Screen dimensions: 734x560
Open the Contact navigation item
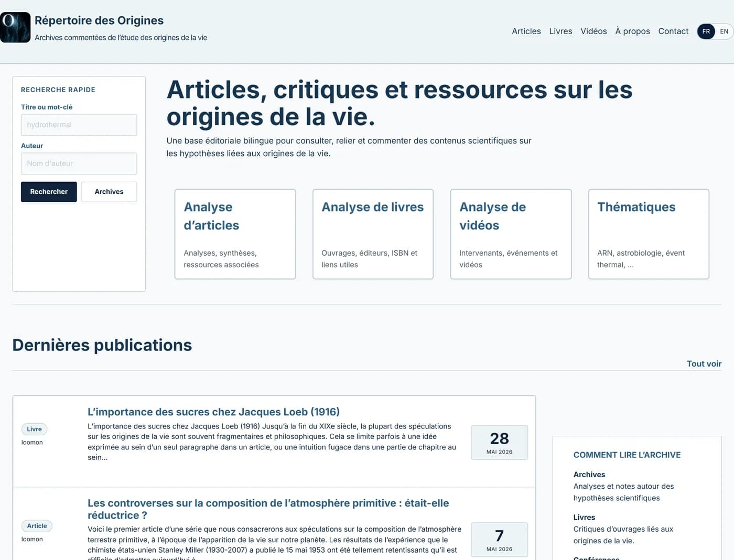tap(673, 31)
